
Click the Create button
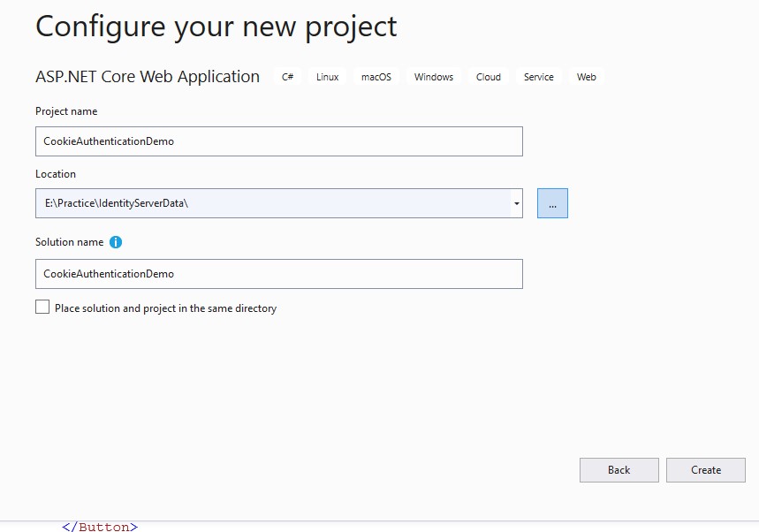coord(706,470)
